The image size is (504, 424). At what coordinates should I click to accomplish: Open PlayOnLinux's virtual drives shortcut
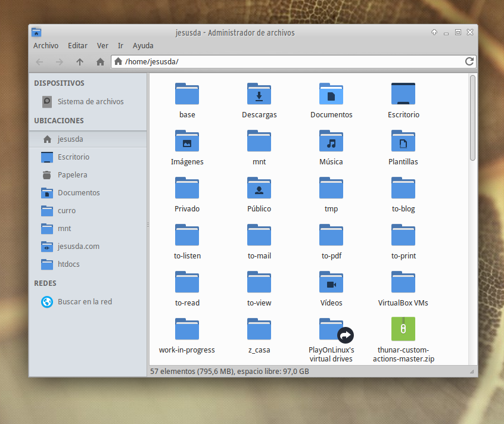[331, 329]
